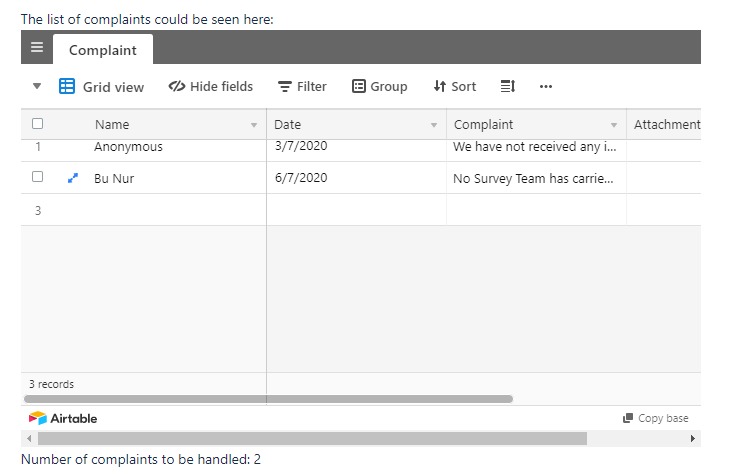This screenshot has width=732, height=476.
Task: Click the Copy base button
Action: [655, 418]
